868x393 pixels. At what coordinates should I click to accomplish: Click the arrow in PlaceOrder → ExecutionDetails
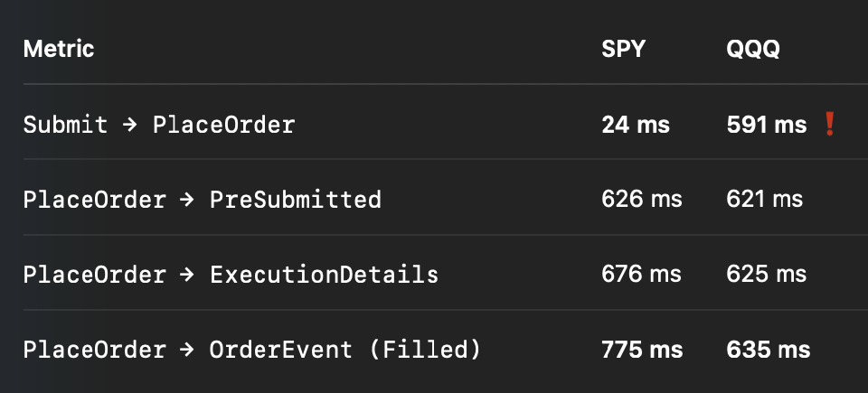coord(187,275)
